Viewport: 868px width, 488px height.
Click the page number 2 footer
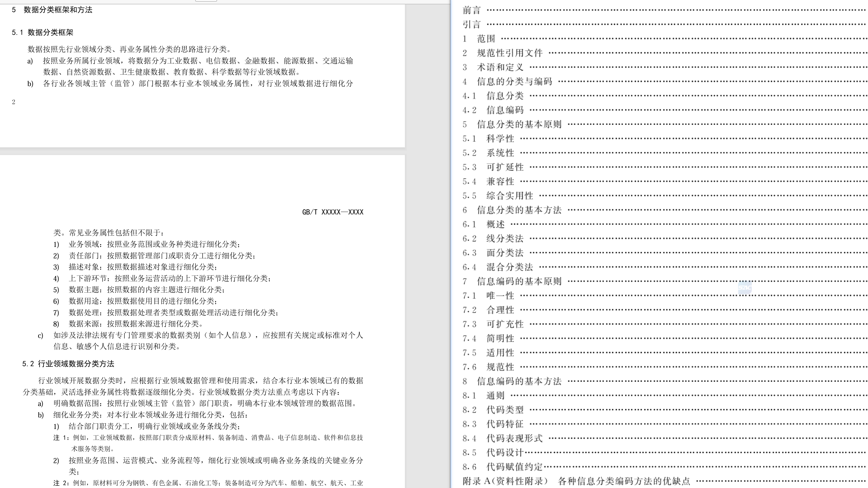pyautogui.click(x=13, y=102)
